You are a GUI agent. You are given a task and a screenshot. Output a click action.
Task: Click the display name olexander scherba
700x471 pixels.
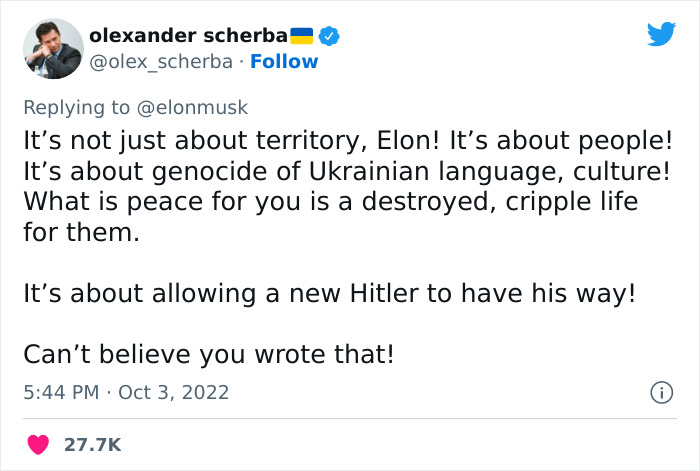[x=188, y=36]
